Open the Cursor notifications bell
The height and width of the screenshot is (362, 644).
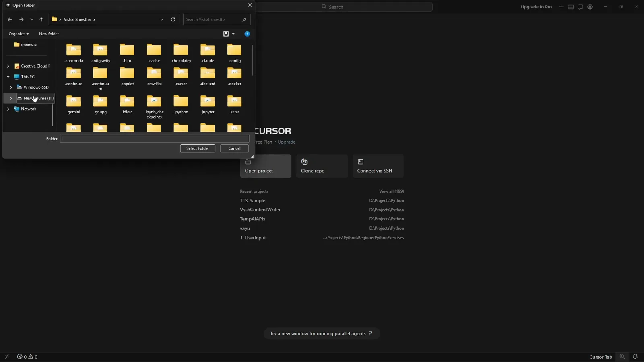coord(635,357)
